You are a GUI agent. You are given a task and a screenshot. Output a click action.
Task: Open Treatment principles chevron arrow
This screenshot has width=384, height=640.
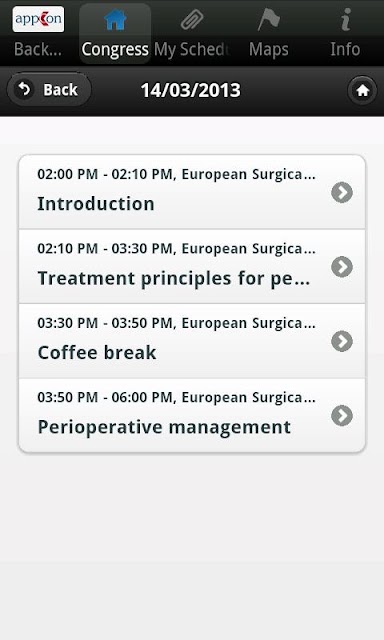pyautogui.click(x=342, y=267)
